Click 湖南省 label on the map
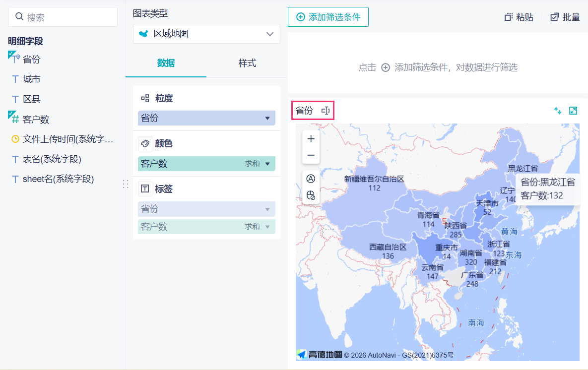The width and height of the screenshot is (588, 370). [x=471, y=253]
